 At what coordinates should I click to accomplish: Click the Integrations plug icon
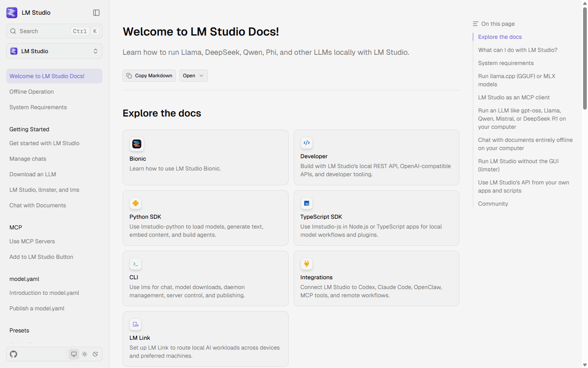click(x=307, y=264)
